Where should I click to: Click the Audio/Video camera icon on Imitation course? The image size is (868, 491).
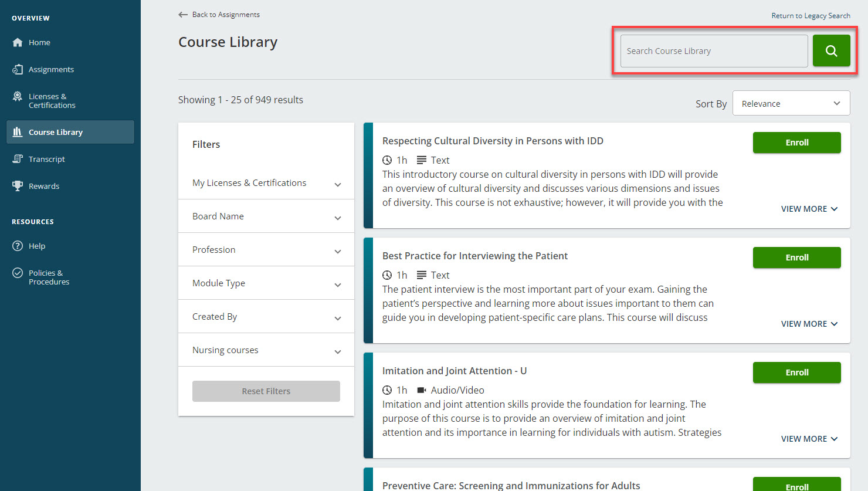pos(421,390)
